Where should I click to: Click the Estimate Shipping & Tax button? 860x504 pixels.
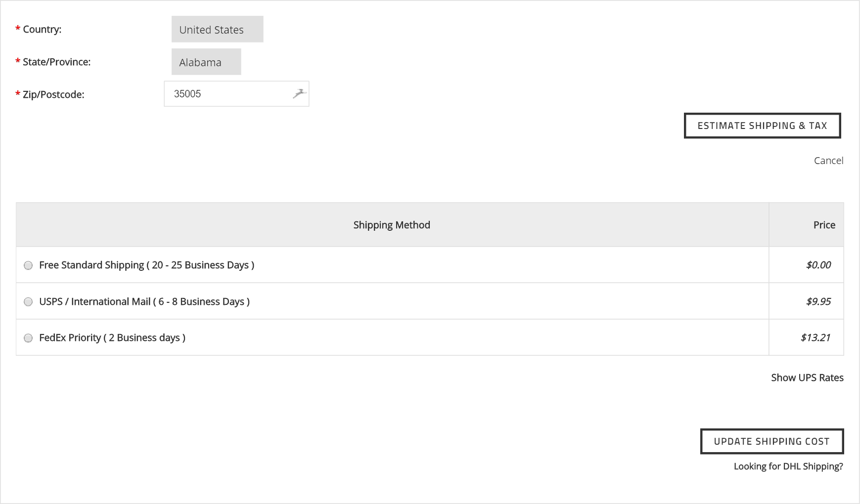tap(762, 126)
